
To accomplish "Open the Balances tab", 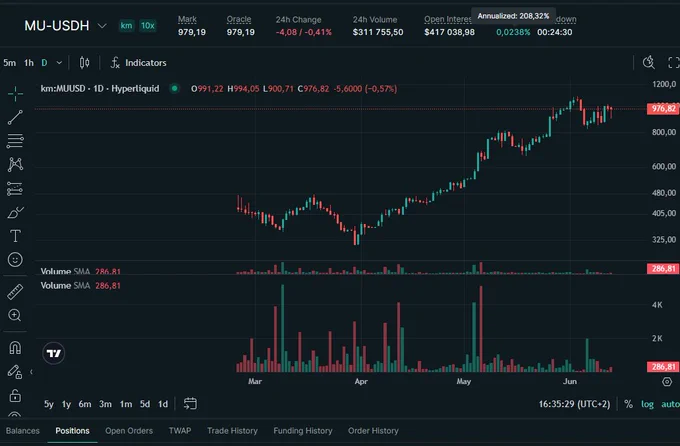I will point(23,431).
